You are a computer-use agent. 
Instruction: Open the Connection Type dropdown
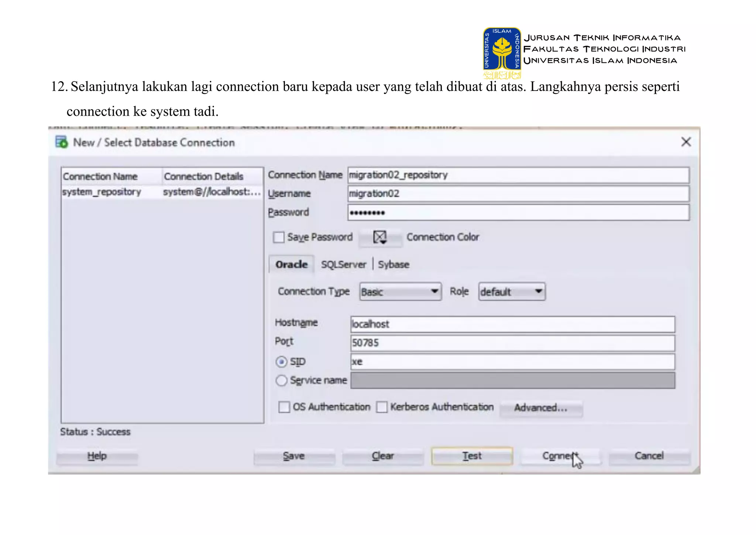tap(401, 292)
